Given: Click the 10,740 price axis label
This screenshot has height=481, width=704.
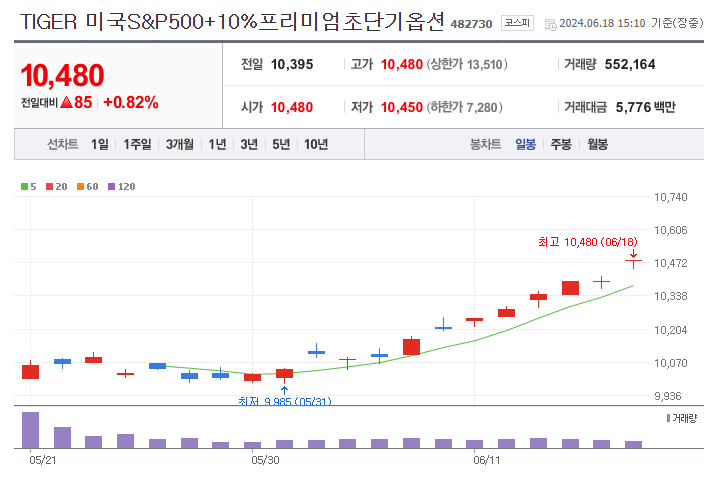Looking at the screenshot, I should [671, 197].
